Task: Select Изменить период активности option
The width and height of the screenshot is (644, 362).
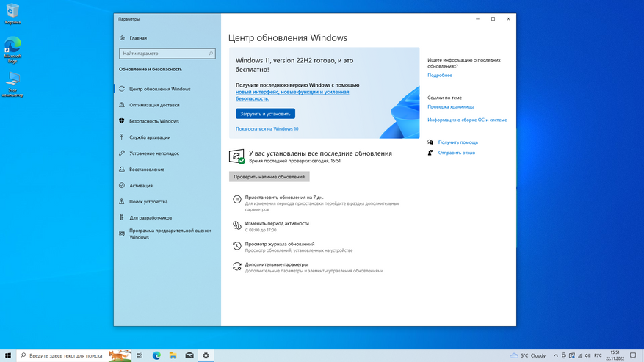Action: click(277, 223)
